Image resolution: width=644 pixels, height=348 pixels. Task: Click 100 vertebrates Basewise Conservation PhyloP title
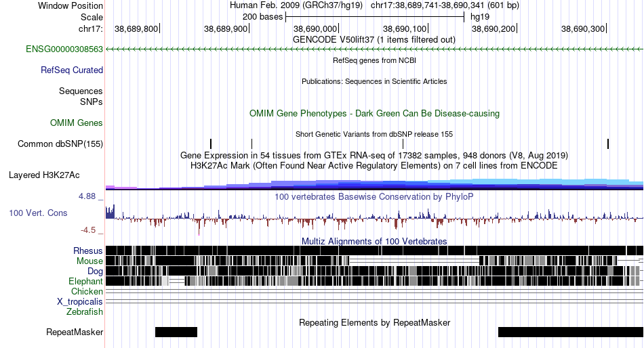(374, 196)
